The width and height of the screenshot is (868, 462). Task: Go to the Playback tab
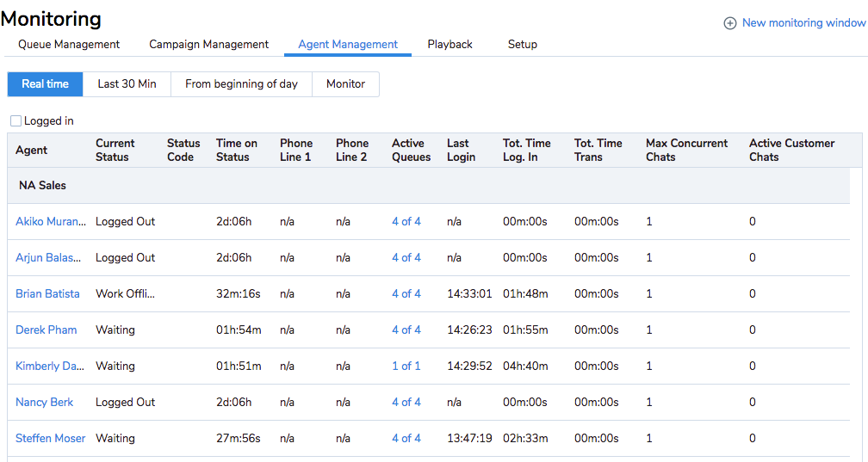coord(450,44)
